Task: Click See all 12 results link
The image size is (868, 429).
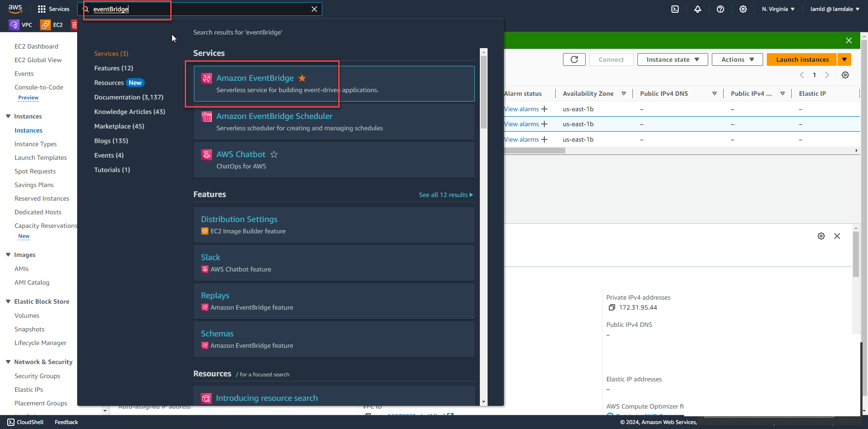Action: click(x=446, y=195)
